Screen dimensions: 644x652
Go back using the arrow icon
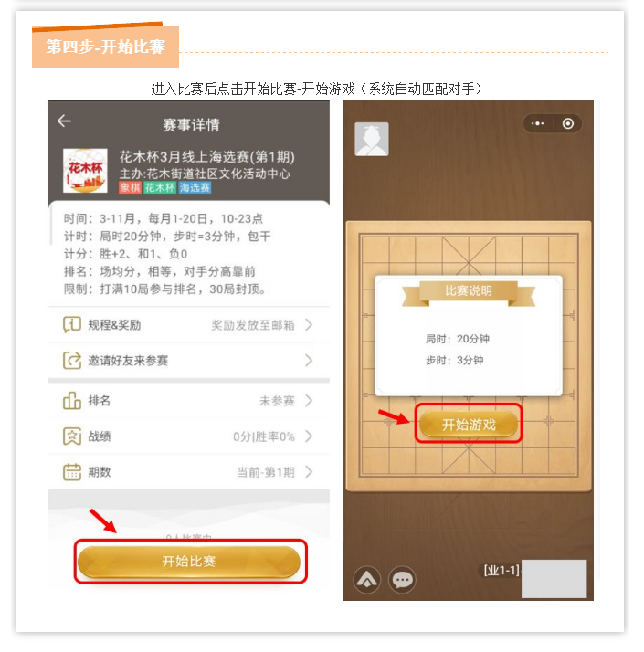tap(65, 121)
